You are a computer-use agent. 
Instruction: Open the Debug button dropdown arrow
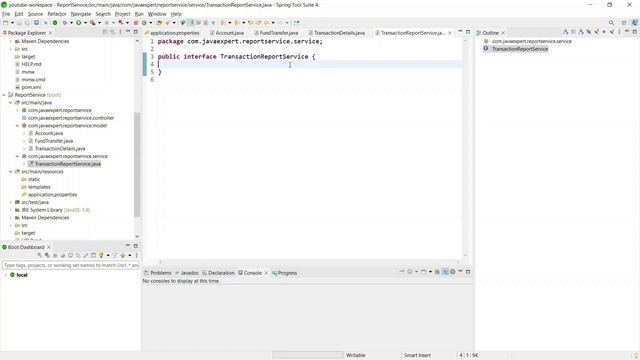coord(71,23)
